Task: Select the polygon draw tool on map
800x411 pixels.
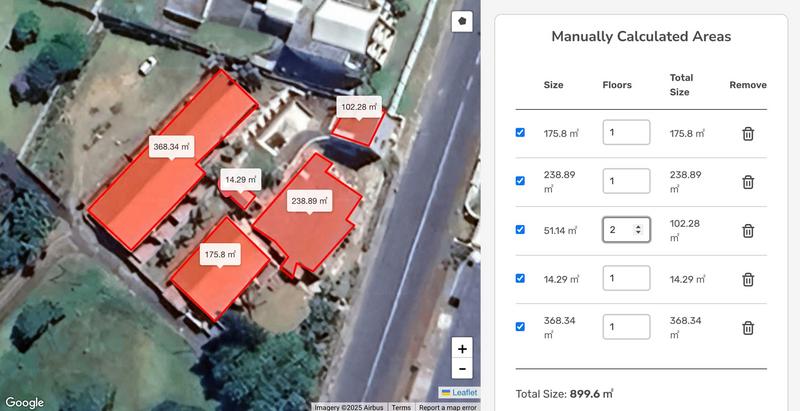Action: pos(462,21)
